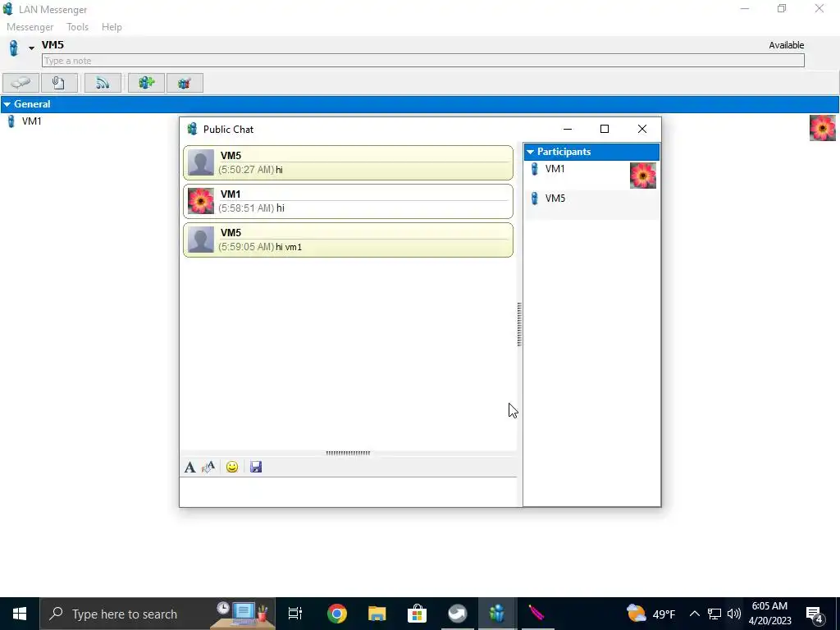Screen dimensions: 840x630
Task: Open the network status tray icon
Action: pyautogui.click(x=714, y=614)
